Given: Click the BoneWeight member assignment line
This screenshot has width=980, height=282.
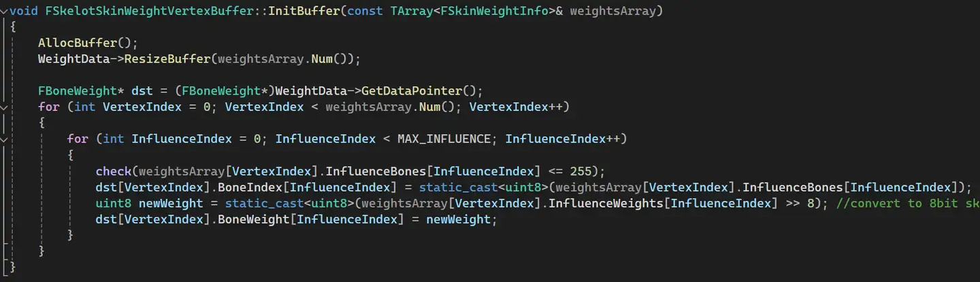Looking at the screenshot, I should (x=293, y=219).
